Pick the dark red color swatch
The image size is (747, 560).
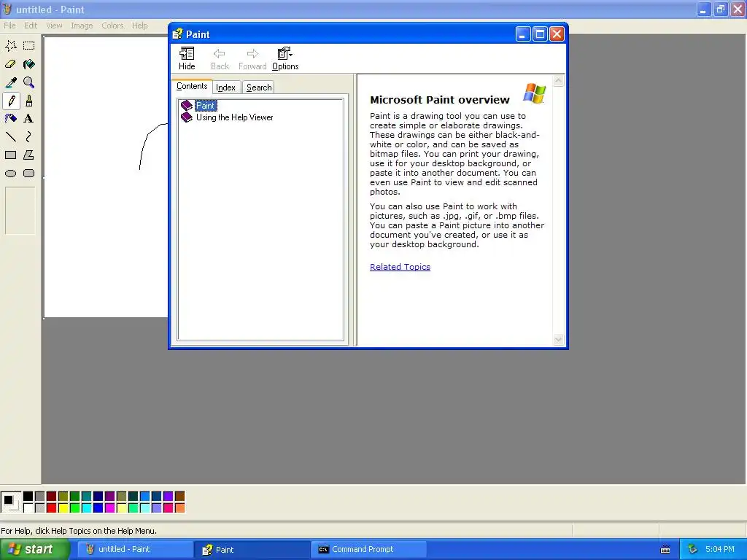[x=52, y=497]
